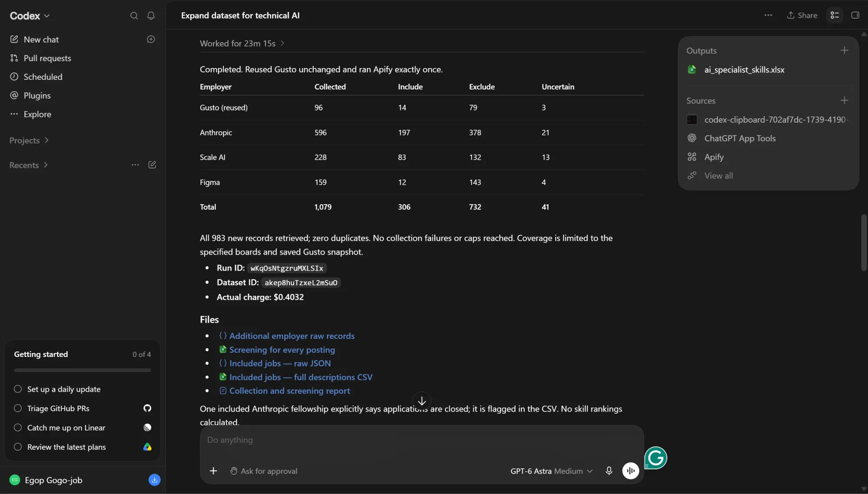
Task: Click the jump to bottom arrow
Action: 422,401
